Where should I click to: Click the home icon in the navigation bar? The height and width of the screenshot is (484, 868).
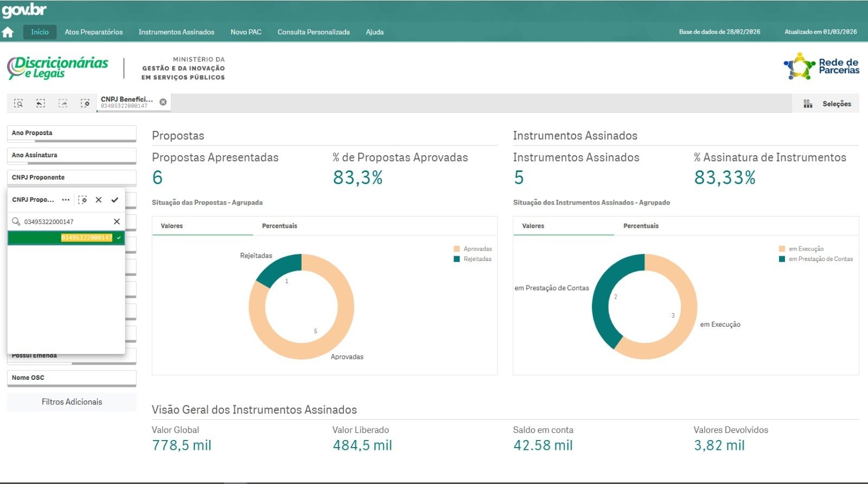[x=8, y=32]
